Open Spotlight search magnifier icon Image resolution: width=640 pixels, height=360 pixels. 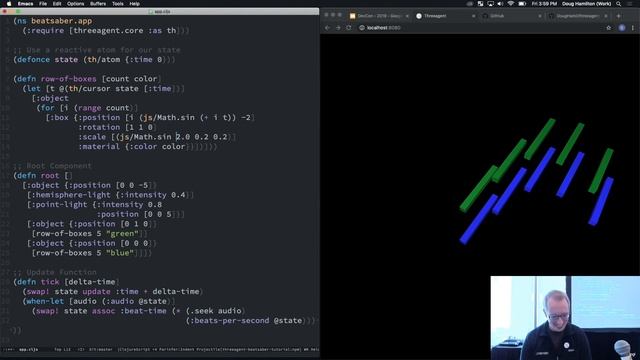click(x=619, y=4)
